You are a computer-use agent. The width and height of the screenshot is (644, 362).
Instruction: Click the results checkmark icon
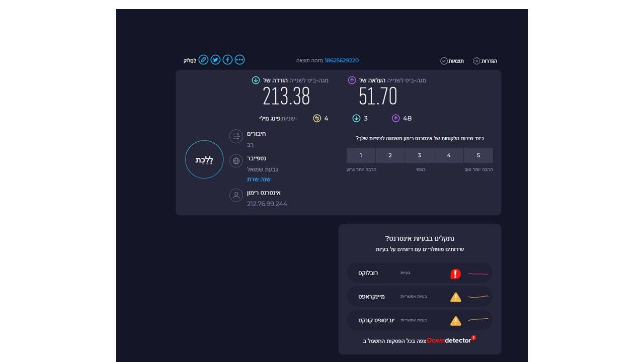pyautogui.click(x=444, y=61)
